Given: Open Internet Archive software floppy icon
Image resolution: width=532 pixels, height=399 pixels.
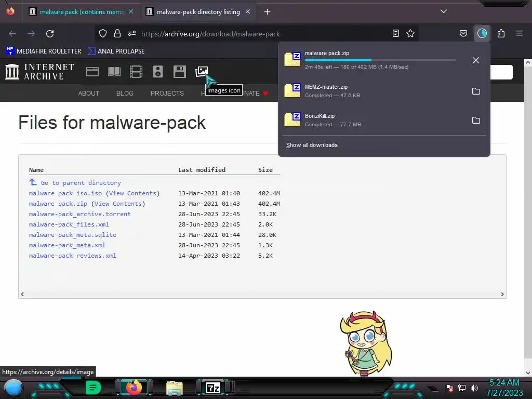Looking at the screenshot, I should pos(179,72).
